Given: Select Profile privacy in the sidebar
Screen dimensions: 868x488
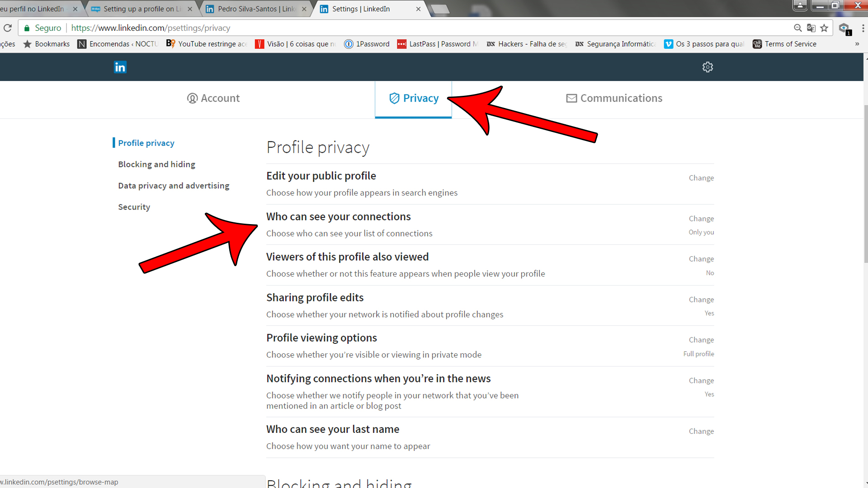Looking at the screenshot, I should point(146,143).
